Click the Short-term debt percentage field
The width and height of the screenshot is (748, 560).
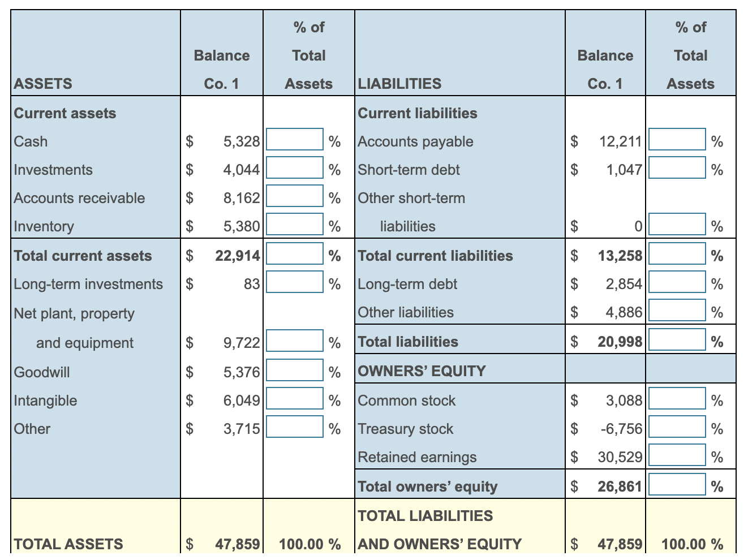(677, 167)
